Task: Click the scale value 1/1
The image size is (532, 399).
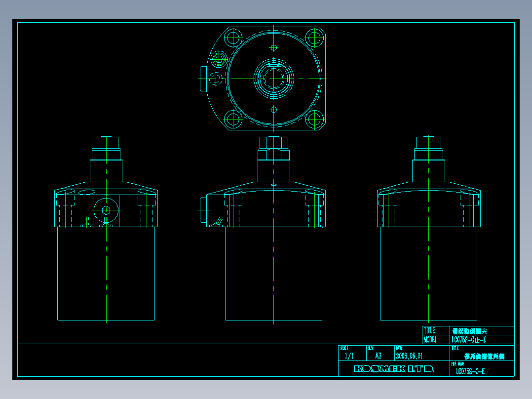Action: coord(349,356)
